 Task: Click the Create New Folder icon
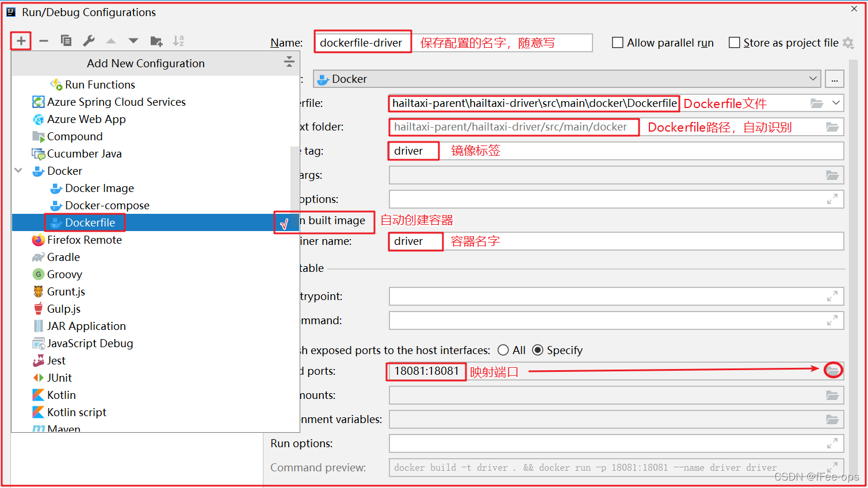pos(156,41)
